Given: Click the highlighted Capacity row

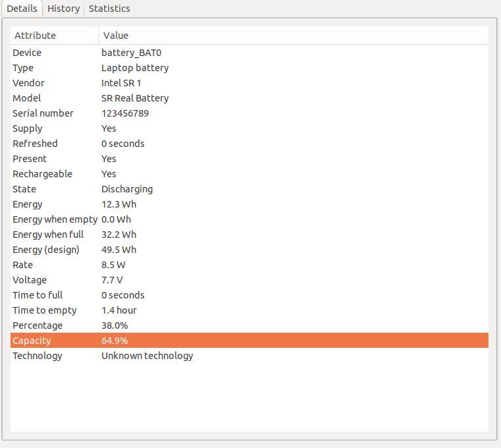Looking at the screenshot, I should (x=250, y=341).
